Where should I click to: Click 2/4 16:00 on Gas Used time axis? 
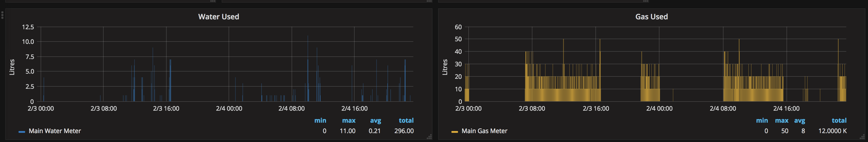pos(786,109)
